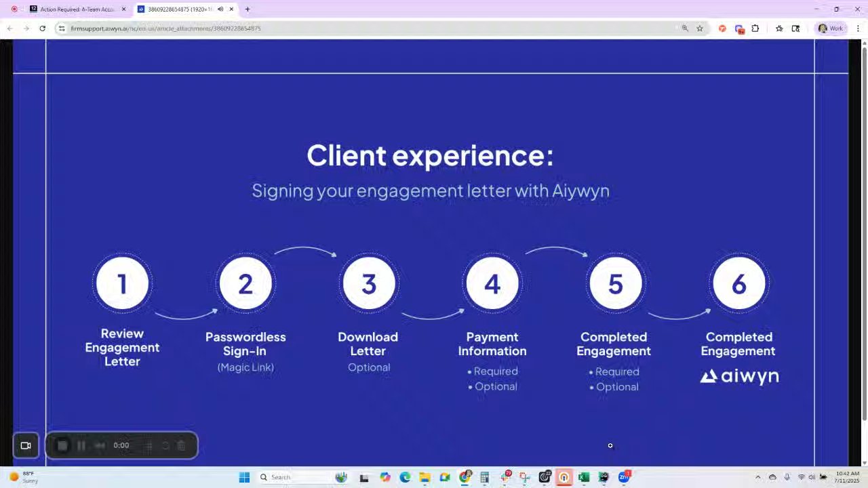868x488 pixels.
Task: Open Microsoft Edge from the taskbar
Action: [405, 477]
